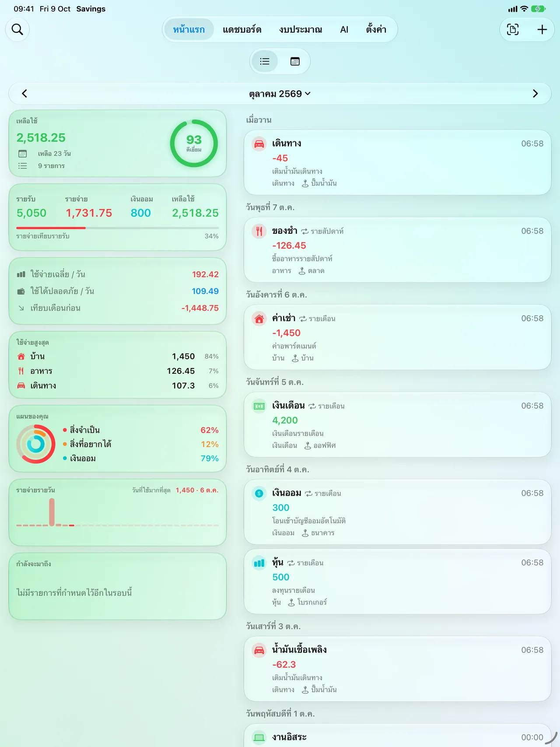Viewport: 560px width, 747px height.
Task: Tap the cash icon on เงินเดือน transaction
Action: [x=259, y=406]
